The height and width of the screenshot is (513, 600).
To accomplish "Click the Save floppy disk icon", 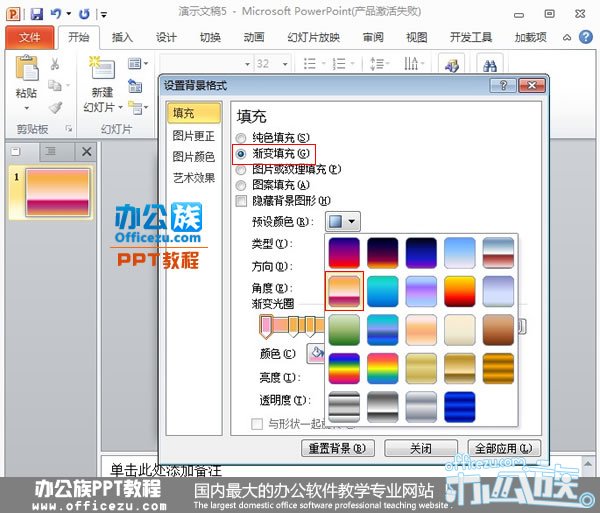I will click(37, 15).
